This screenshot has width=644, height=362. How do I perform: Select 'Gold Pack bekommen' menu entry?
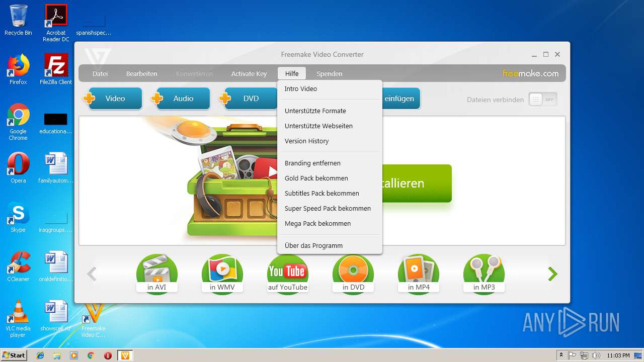click(x=330, y=178)
